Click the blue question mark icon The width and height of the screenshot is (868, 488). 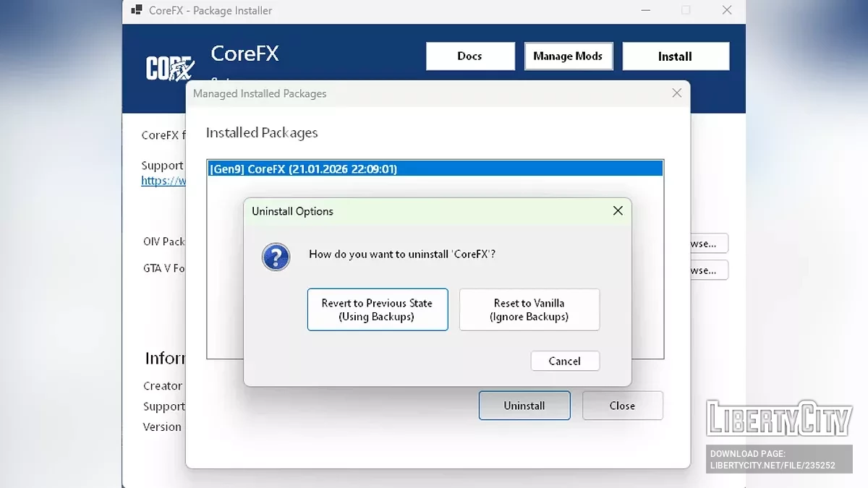(x=276, y=257)
